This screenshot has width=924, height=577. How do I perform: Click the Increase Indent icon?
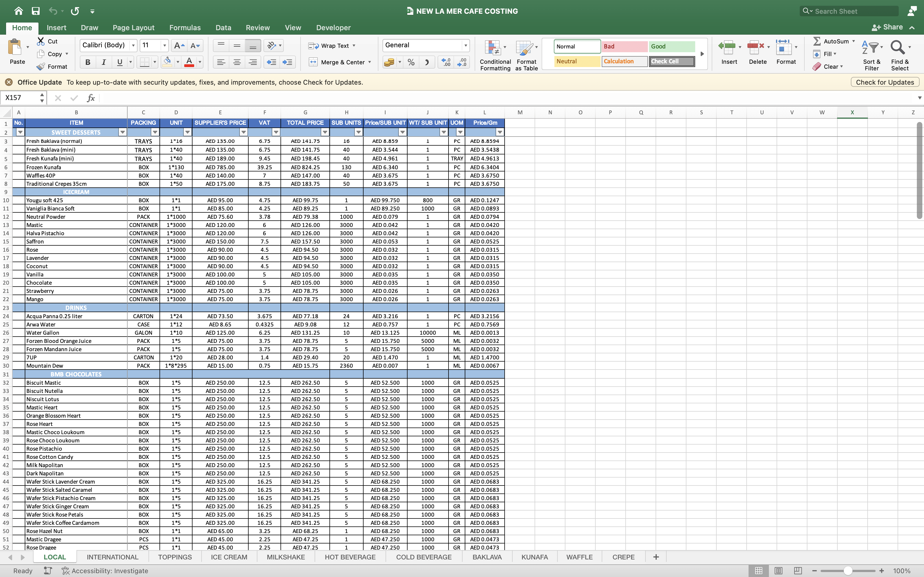tap(287, 62)
